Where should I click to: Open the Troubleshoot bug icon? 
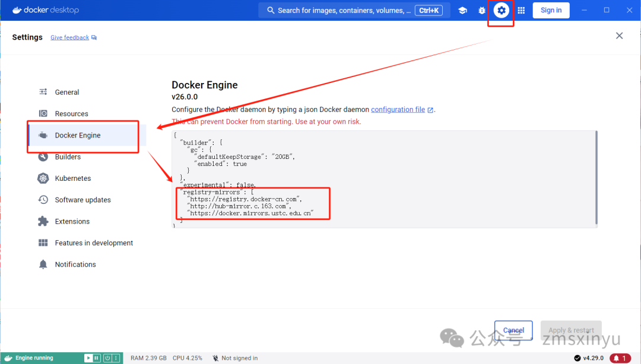pos(481,10)
